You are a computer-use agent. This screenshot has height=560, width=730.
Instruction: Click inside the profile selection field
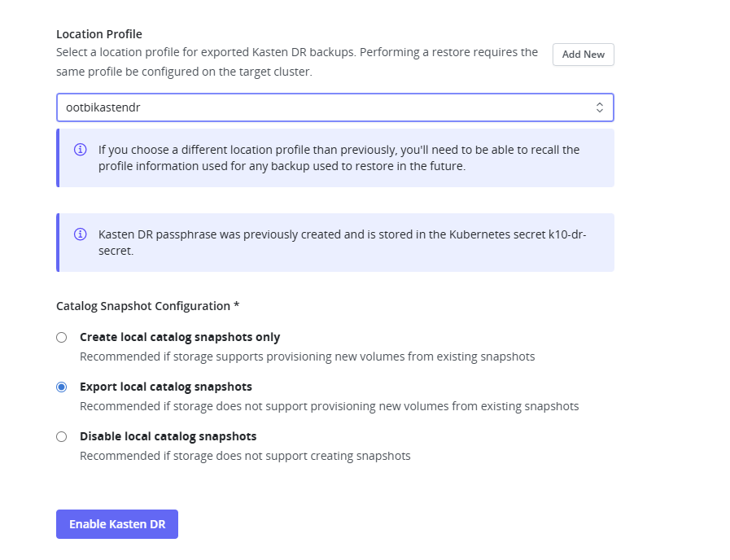[244, 107]
